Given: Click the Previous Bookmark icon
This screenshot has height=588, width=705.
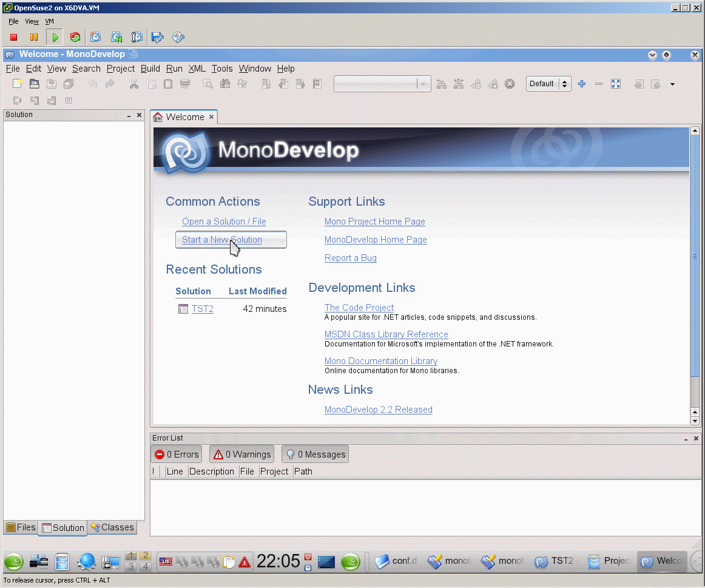Looking at the screenshot, I should click(x=283, y=84).
